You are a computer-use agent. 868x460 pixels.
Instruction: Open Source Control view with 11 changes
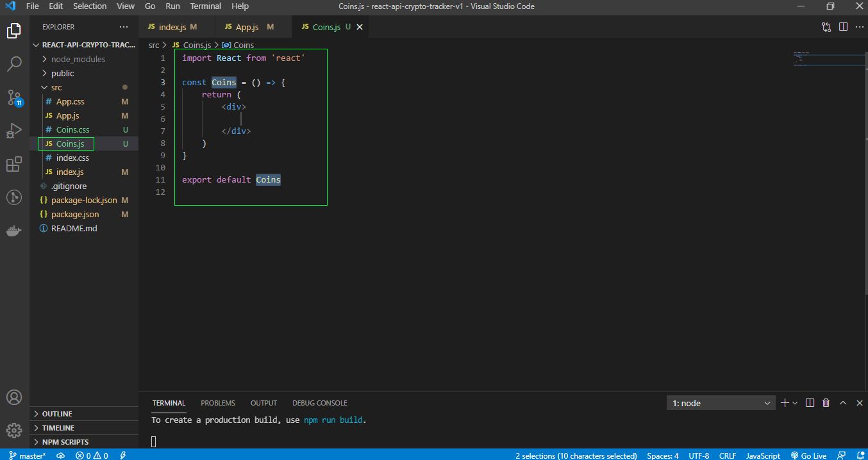[14, 97]
